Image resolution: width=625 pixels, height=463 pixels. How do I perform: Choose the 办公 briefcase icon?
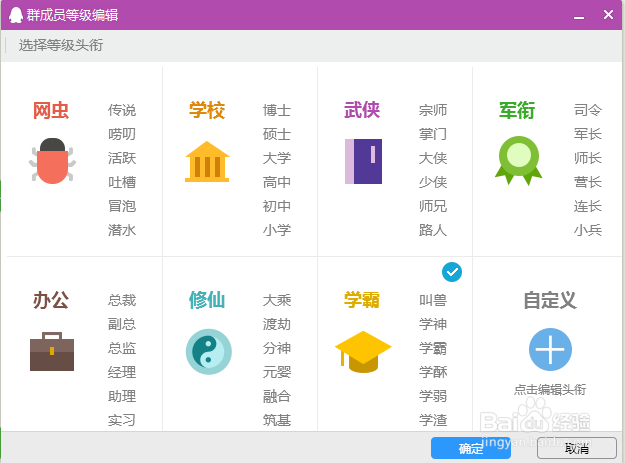52,351
